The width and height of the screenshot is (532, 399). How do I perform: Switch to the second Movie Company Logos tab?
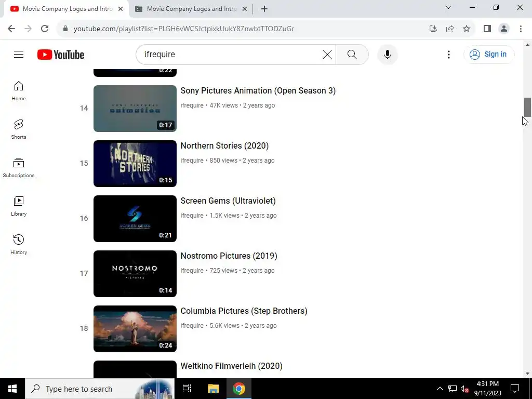191,9
